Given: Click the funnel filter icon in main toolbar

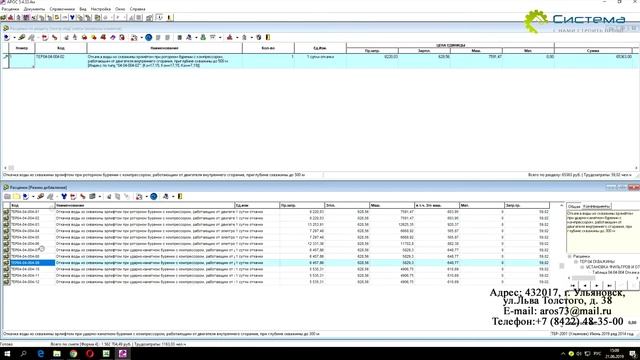Looking at the screenshot, I should point(72,18).
